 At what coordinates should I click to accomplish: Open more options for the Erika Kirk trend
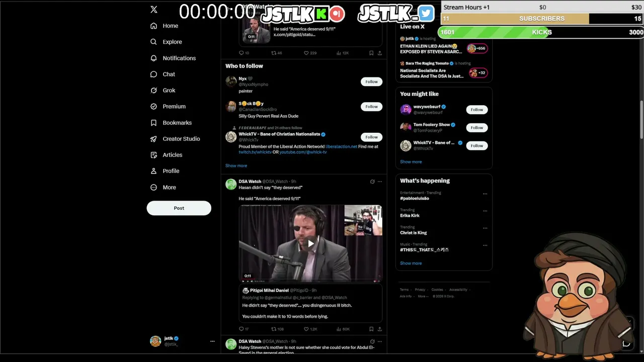point(485,211)
